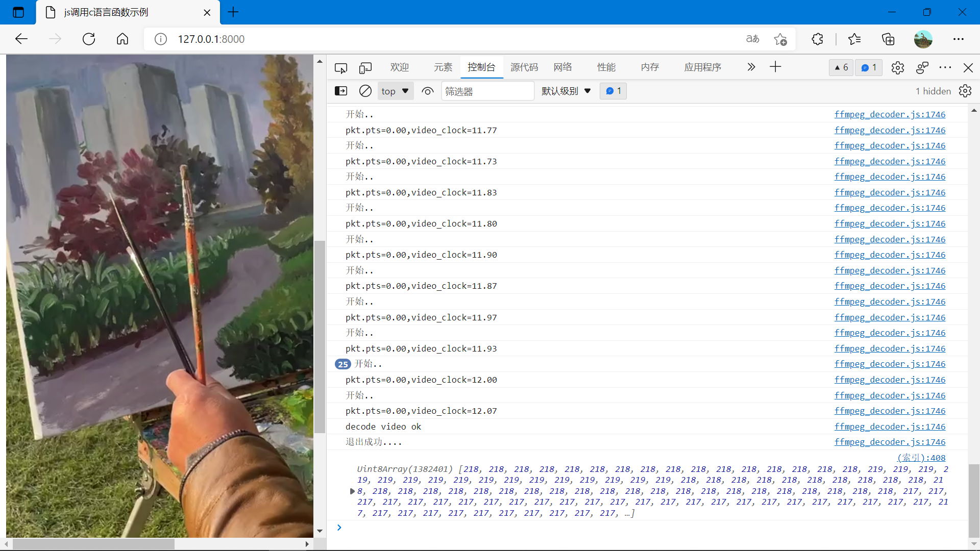Screen dimensions: 980x551
Task: Click the page vertical scrollbar thumb
Action: [320, 337]
